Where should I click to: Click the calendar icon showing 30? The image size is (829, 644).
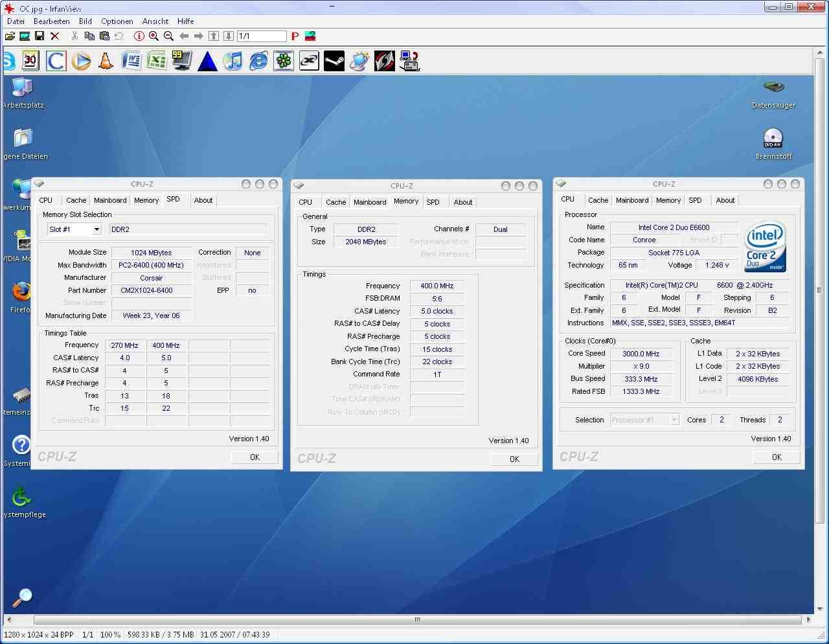coord(30,61)
